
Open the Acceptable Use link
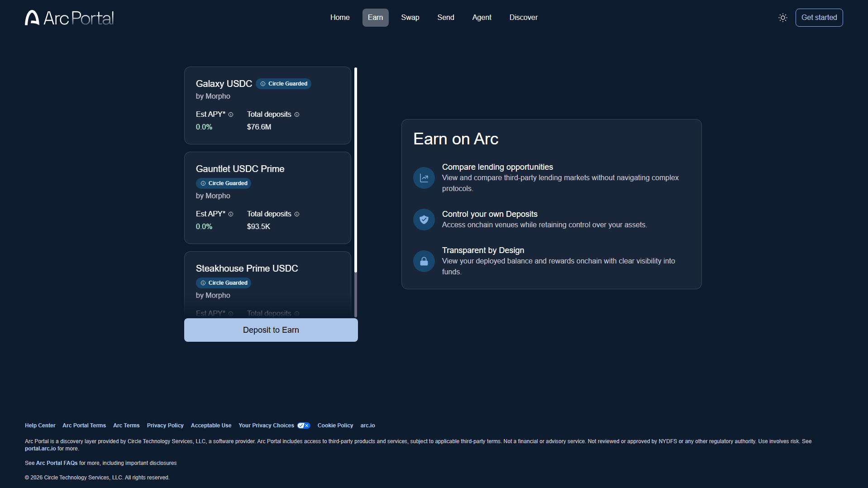click(x=211, y=426)
